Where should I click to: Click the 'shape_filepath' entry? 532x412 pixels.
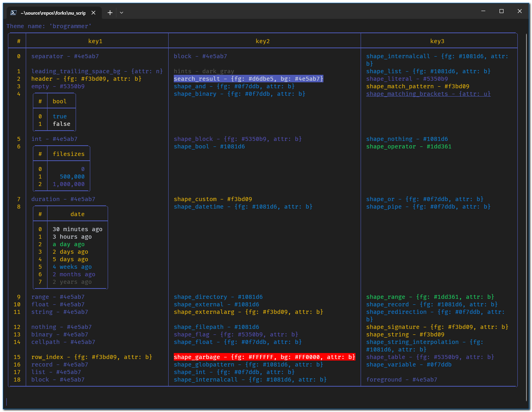point(217,327)
